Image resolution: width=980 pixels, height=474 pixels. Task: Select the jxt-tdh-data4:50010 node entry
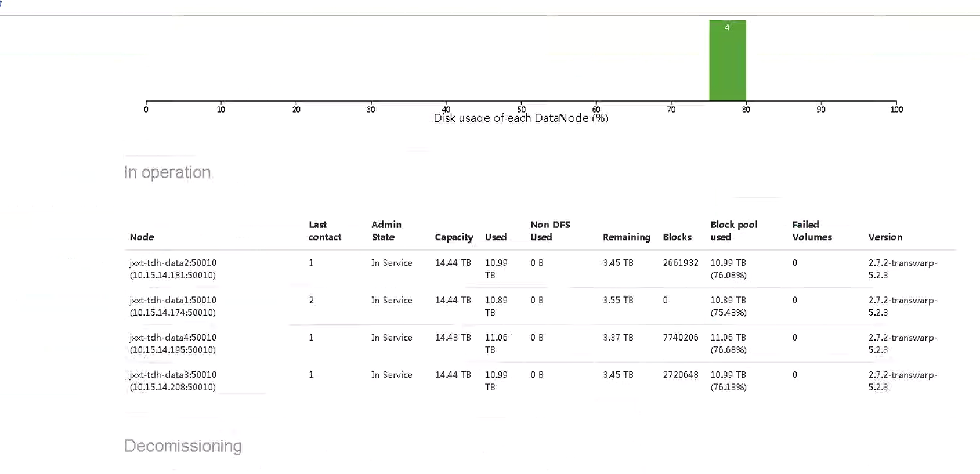tap(173, 337)
